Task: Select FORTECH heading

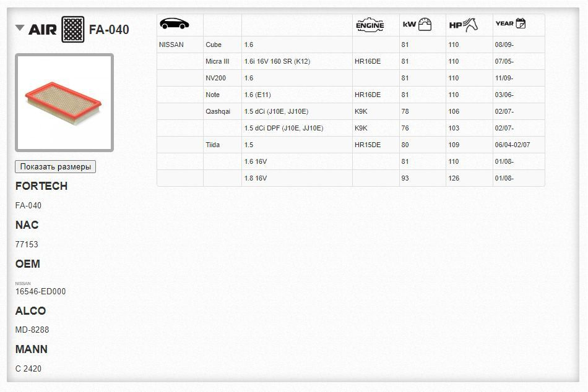Action: click(41, 186)
